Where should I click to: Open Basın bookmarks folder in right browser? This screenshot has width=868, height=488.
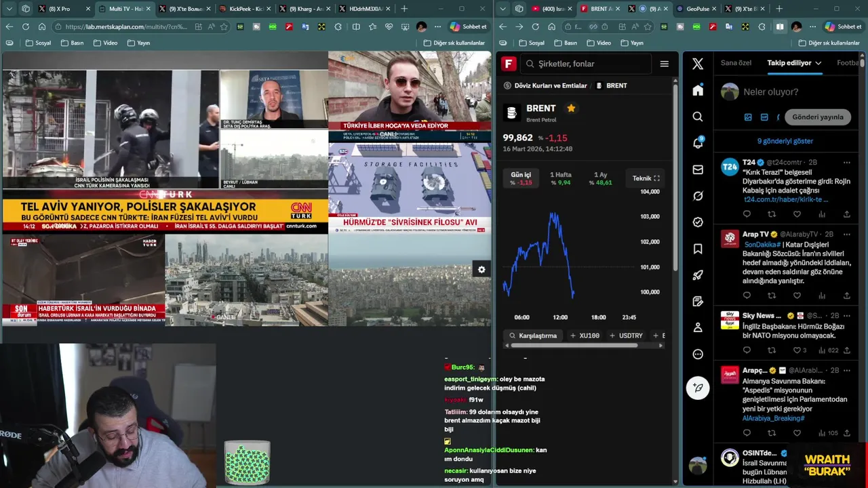pos(565,43)
